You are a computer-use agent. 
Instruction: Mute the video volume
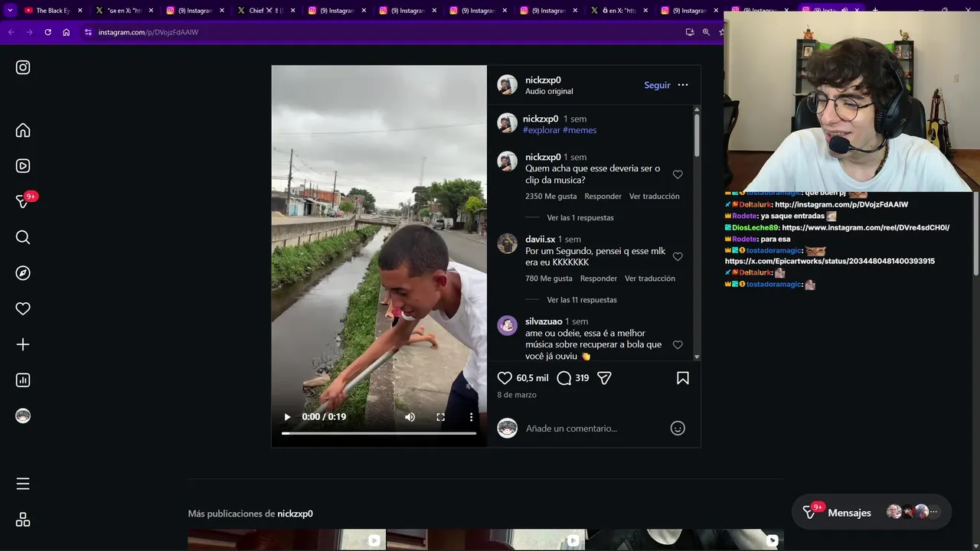[410, 417]
